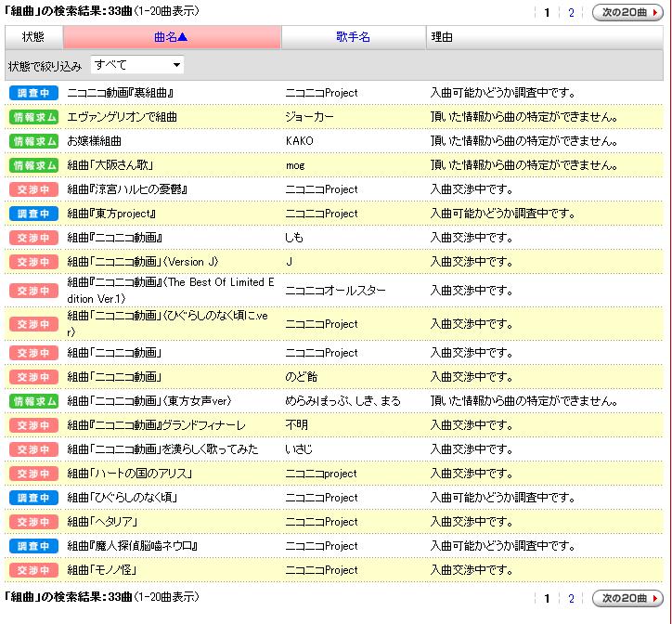Click artist name のど飴

pyautogui.click(x=302, y=377)
